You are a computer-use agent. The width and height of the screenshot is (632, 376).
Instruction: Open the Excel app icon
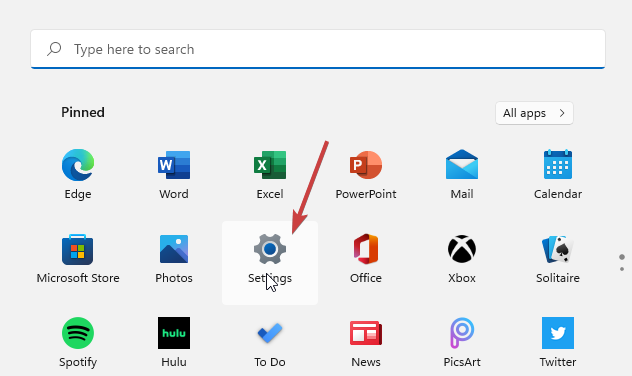pyautogui.click(x=270, y=165)
